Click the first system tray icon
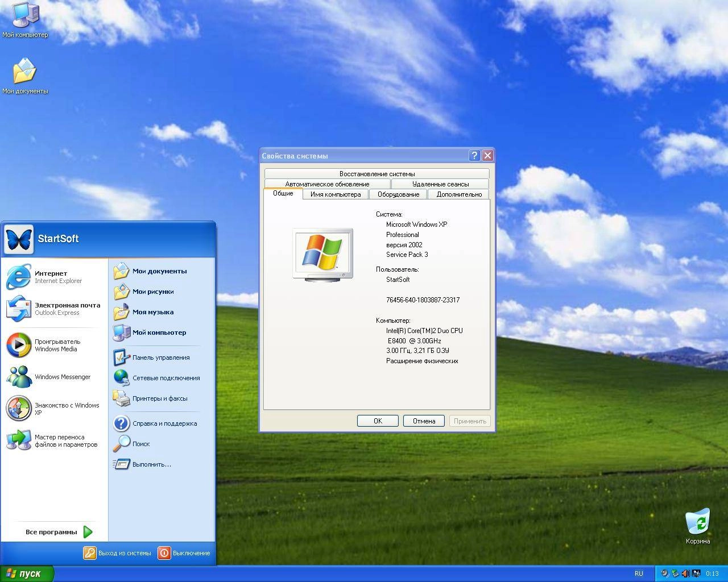Screen dimensions: 728x582 click(665, 573)
